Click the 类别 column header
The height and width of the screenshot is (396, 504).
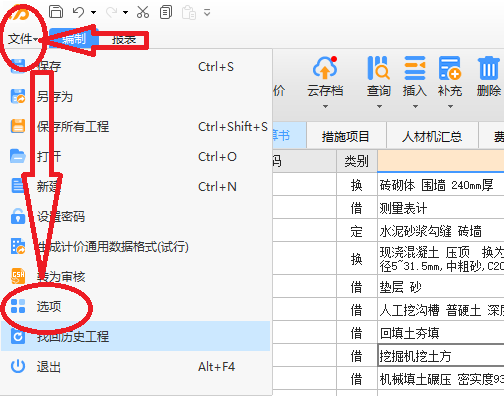click(357, 161)
